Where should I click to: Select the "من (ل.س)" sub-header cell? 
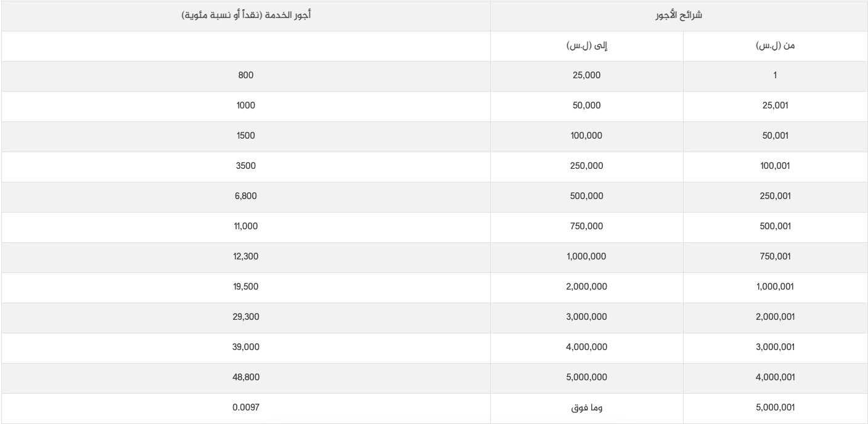click(775, 46)
